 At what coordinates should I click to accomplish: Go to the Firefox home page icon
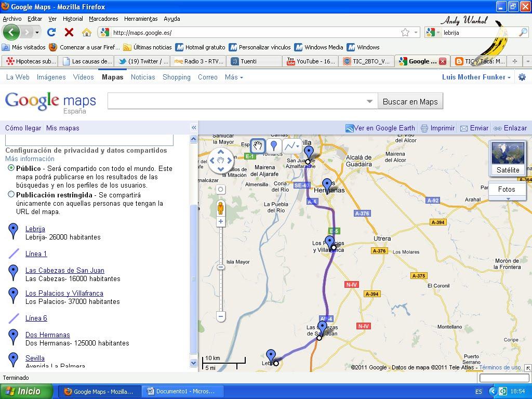[87, 32]
